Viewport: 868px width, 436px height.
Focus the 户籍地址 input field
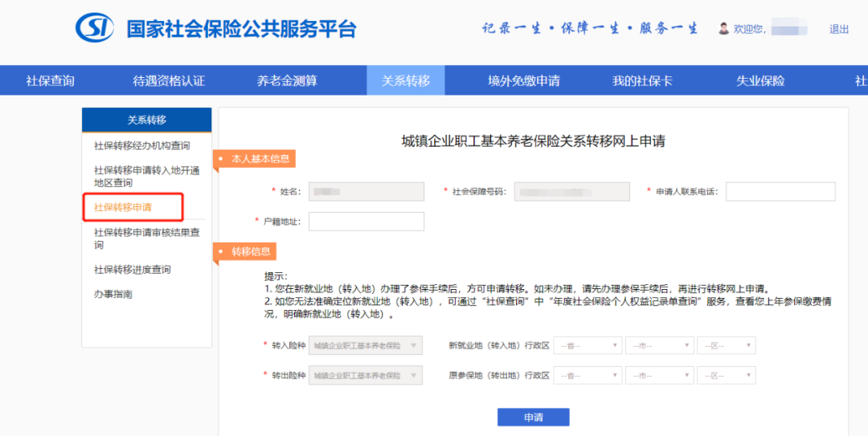click(x=366, y=222)
